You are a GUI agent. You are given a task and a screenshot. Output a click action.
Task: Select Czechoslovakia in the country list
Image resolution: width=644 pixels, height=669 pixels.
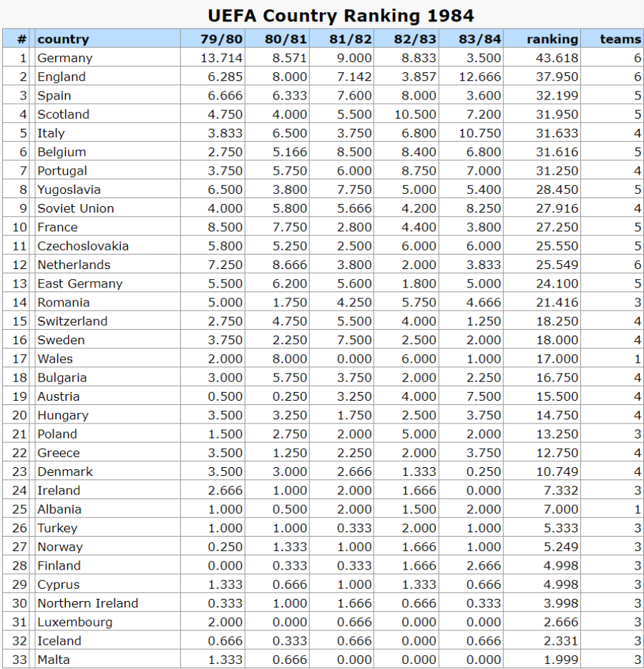point(83,245)
